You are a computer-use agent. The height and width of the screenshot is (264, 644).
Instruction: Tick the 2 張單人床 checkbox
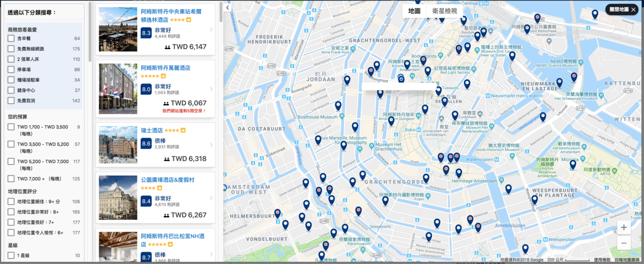tap(11, 59)
